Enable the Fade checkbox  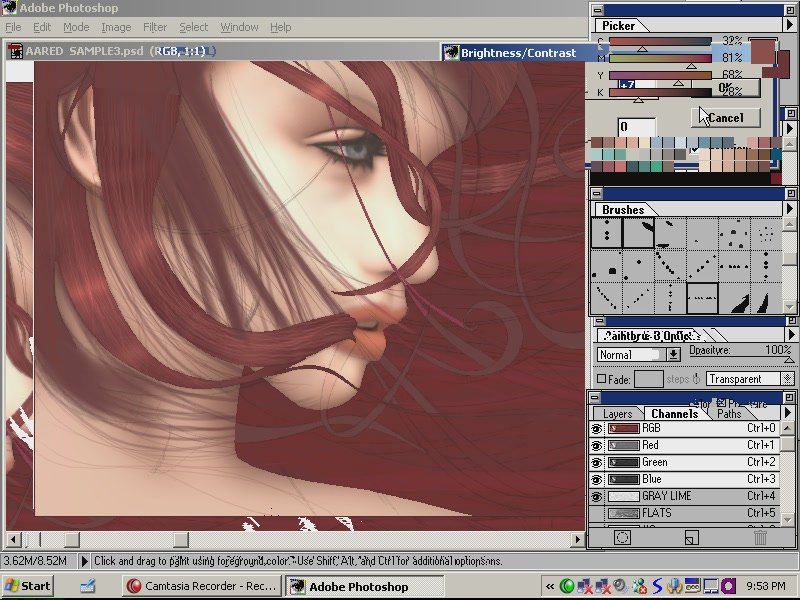(602, 379)
